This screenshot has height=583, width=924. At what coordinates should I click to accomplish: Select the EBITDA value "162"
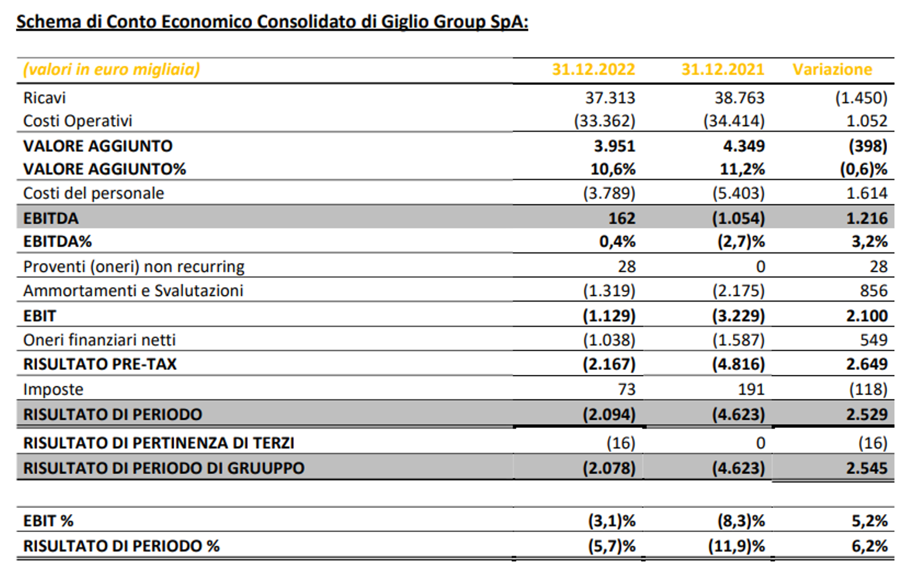(x=622, y=219)
